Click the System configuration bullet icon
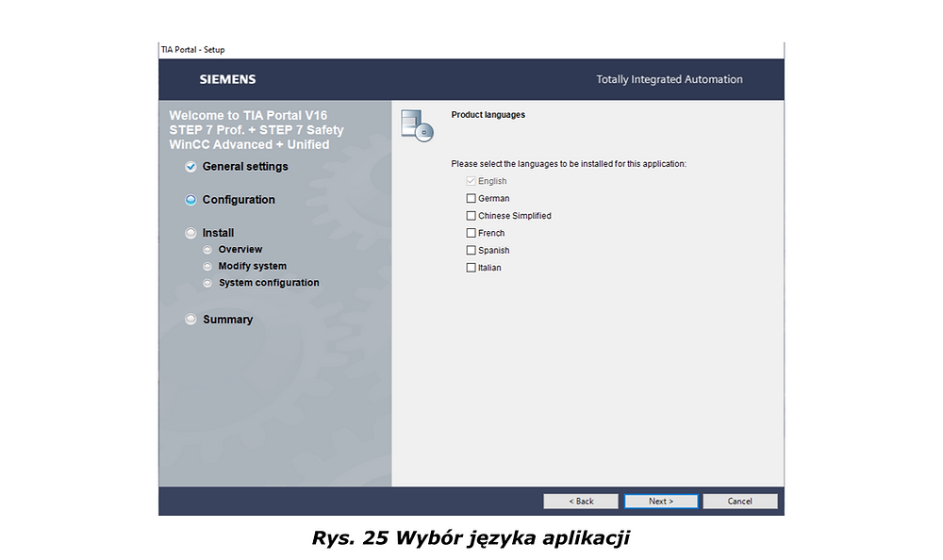 coord(207,283)
